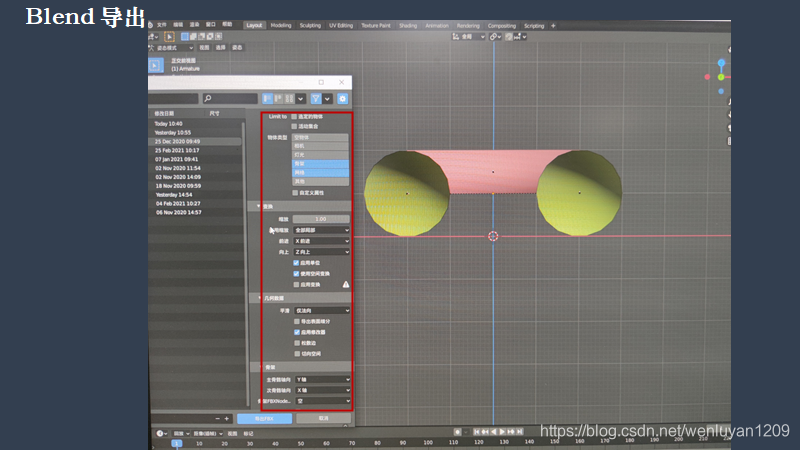Click the minus icon beside filename field
The image size is (800, 450).
coord(218,418)
